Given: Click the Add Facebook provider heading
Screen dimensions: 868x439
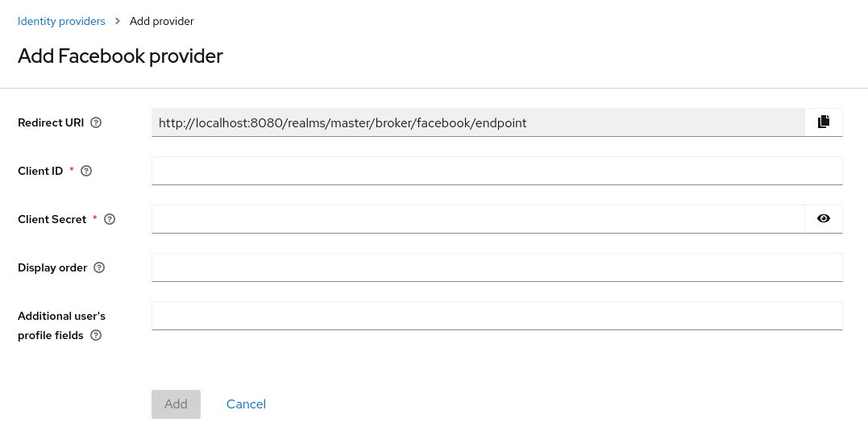Looking at the screenshot, I should [x=120, y=56].
